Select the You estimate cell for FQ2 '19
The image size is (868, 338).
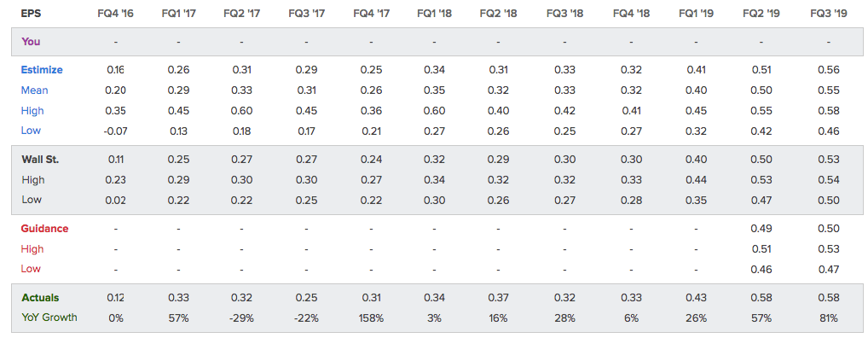point(761,42)
